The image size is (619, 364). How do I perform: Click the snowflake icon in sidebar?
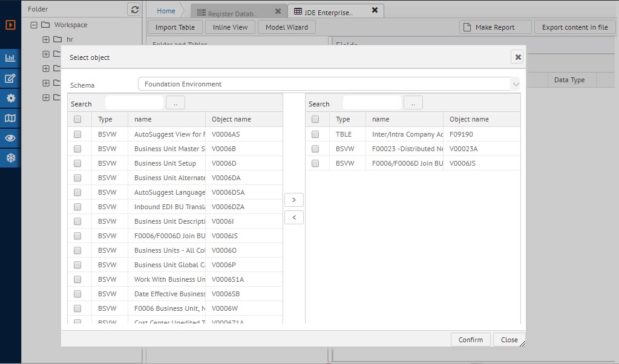click(10, 158)
